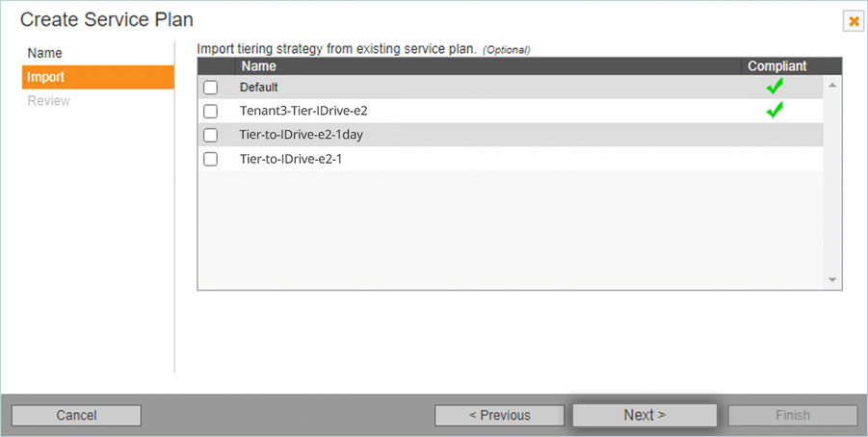The width and height of the screenshot is (868, 437).
Task: Sort by the Name column header
Action: click(258, 65)
